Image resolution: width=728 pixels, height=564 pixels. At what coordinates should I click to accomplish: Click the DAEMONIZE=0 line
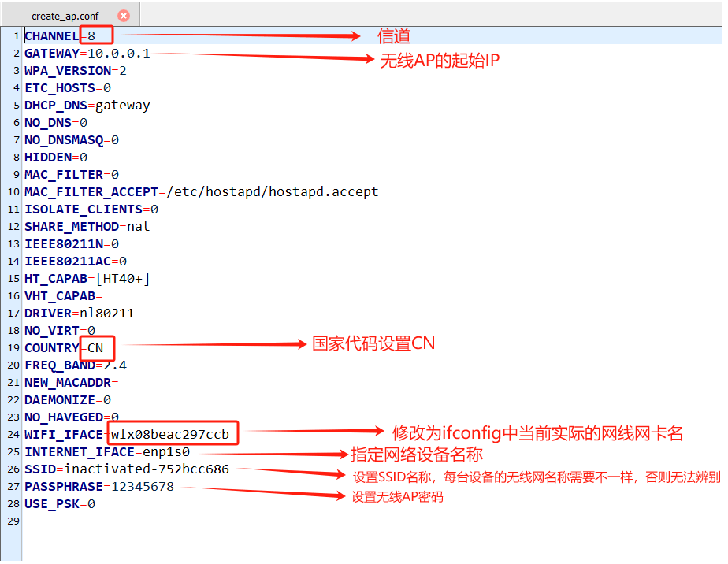tap(68, 399)
